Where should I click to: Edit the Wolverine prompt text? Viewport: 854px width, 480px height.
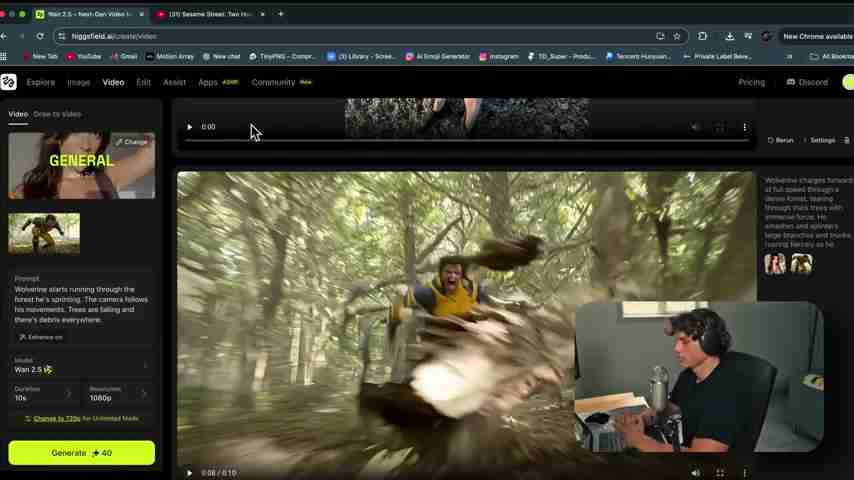tap(82, 305)
